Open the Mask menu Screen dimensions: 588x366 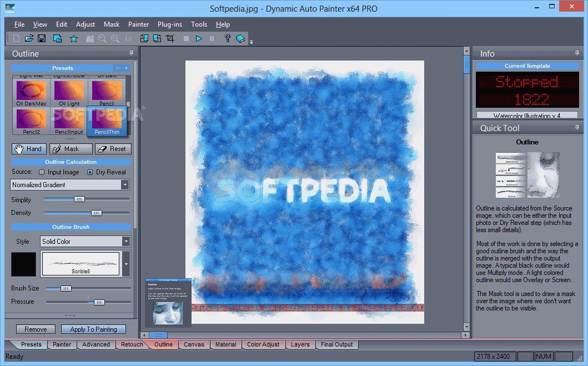[112, 24]
